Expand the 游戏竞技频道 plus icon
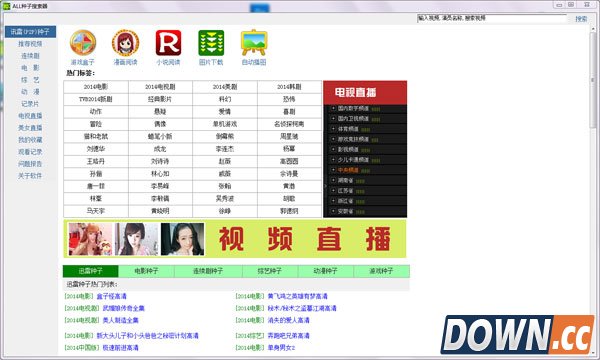 pos(333,139)
